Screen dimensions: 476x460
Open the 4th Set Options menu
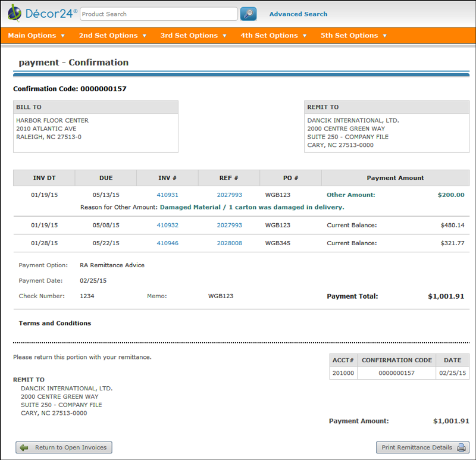[x=274, y=36]
